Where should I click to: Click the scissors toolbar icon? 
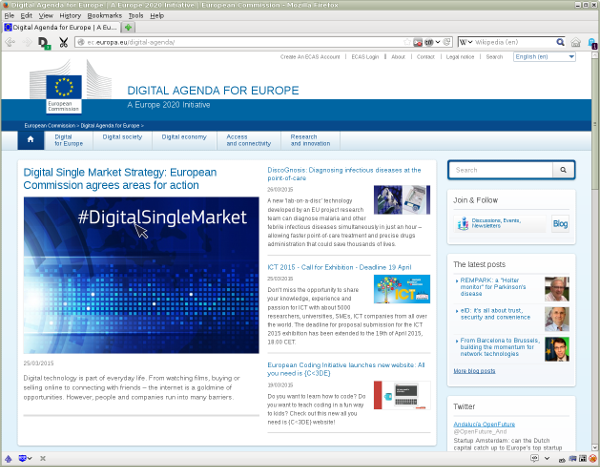pyautogui.click(x=64, y=42)
